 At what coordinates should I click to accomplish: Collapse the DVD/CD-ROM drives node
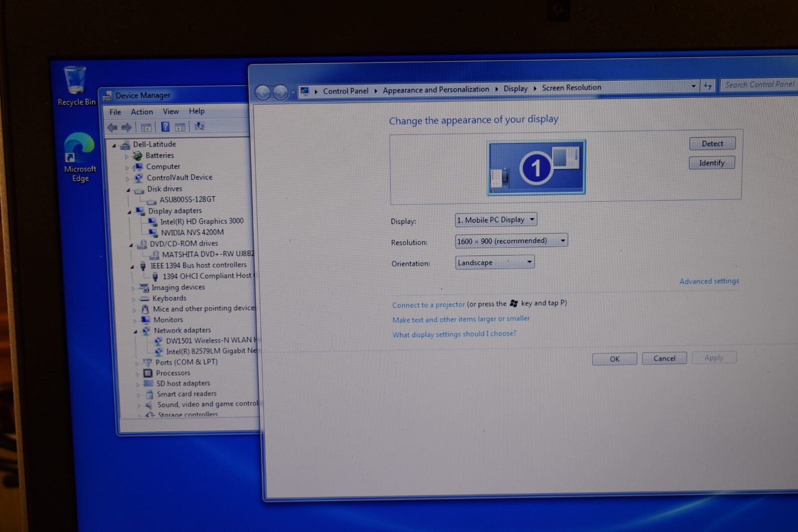click(131, 245)
